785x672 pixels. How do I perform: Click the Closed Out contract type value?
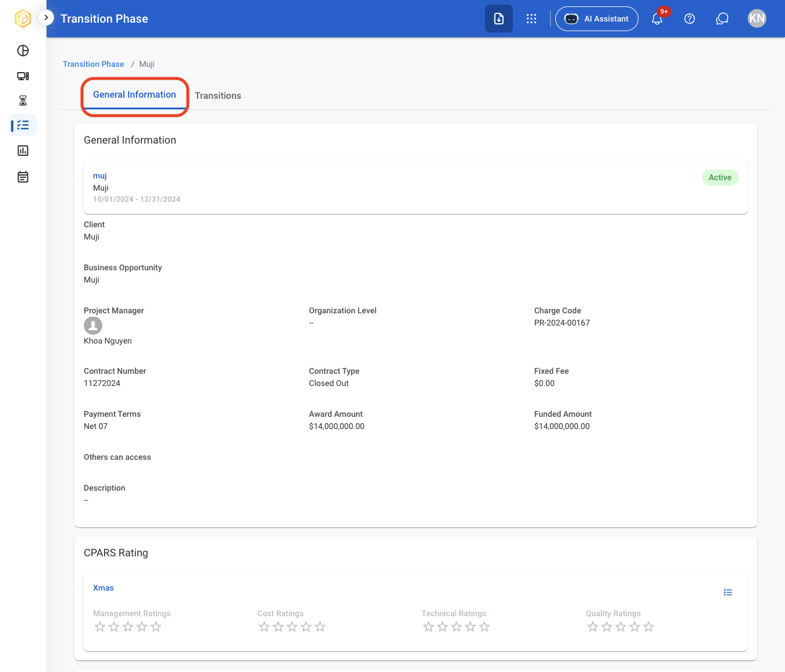pyautogui.click(x=329, y=383)
